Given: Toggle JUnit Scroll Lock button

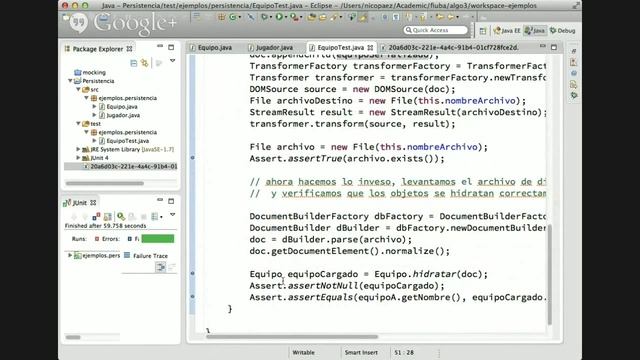Looking at the screenshot, I should pyautogui.click(x=107, y=216).
